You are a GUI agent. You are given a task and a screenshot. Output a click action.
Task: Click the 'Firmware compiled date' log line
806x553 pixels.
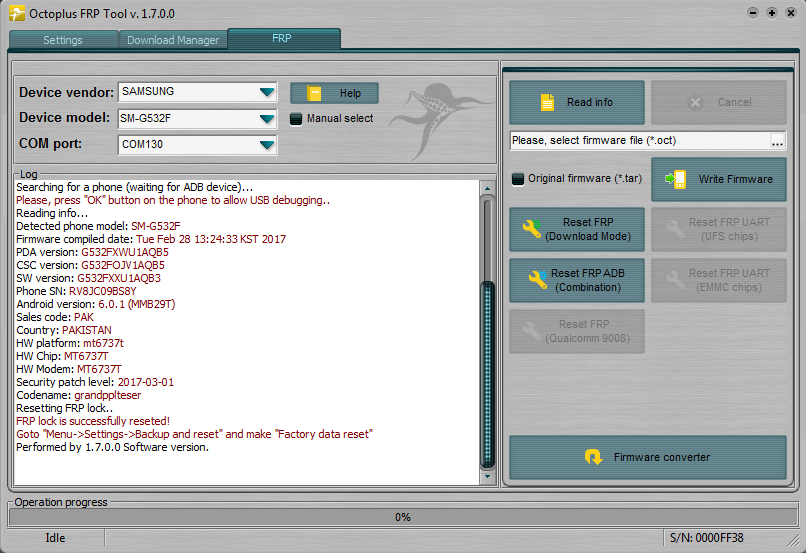[x=151, y=239]
